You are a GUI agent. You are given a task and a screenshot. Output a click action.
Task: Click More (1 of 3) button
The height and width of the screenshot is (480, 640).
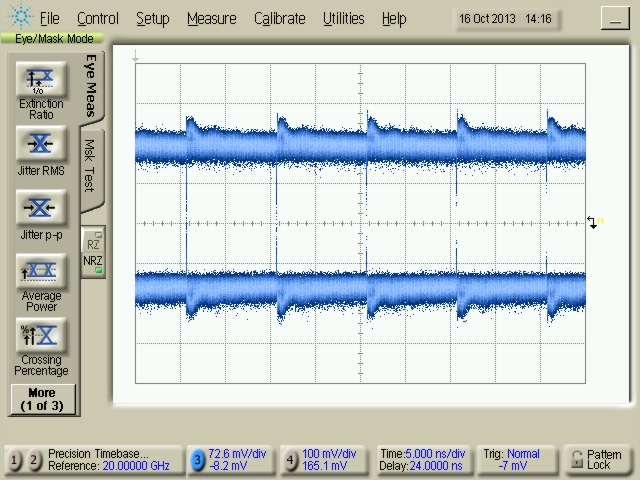[x=42, y=399]
